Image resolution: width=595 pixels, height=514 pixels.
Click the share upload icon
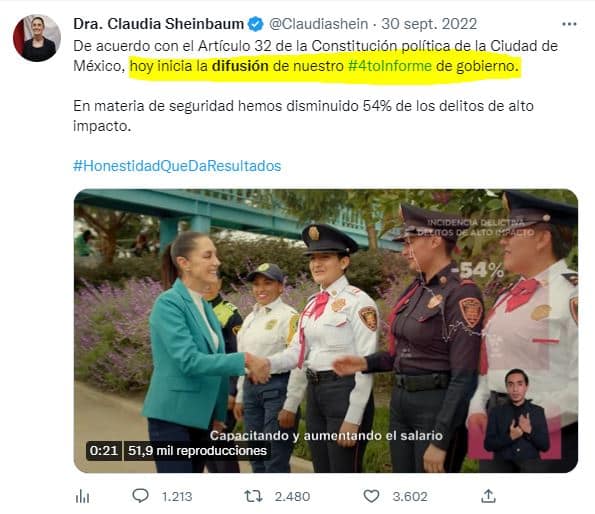[x=488, y=496]
